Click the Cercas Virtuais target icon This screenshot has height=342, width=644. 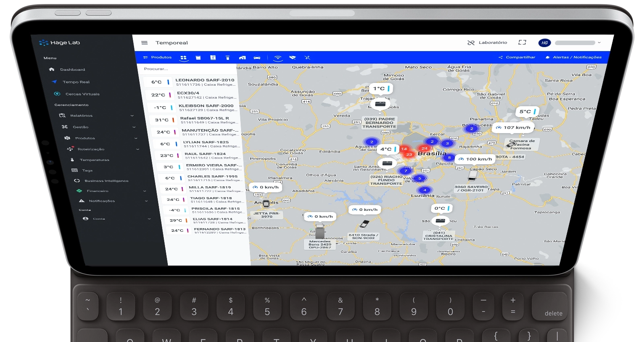[x=57, y=94]
